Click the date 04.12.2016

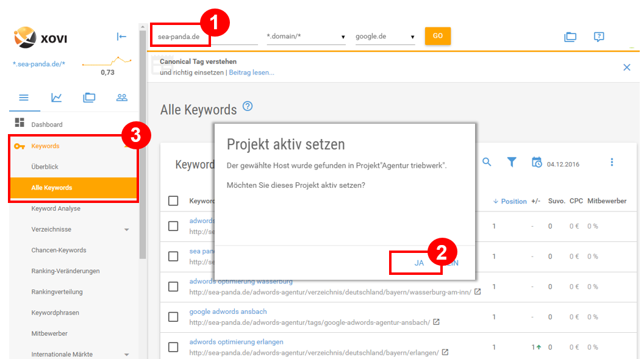[563, 164]
